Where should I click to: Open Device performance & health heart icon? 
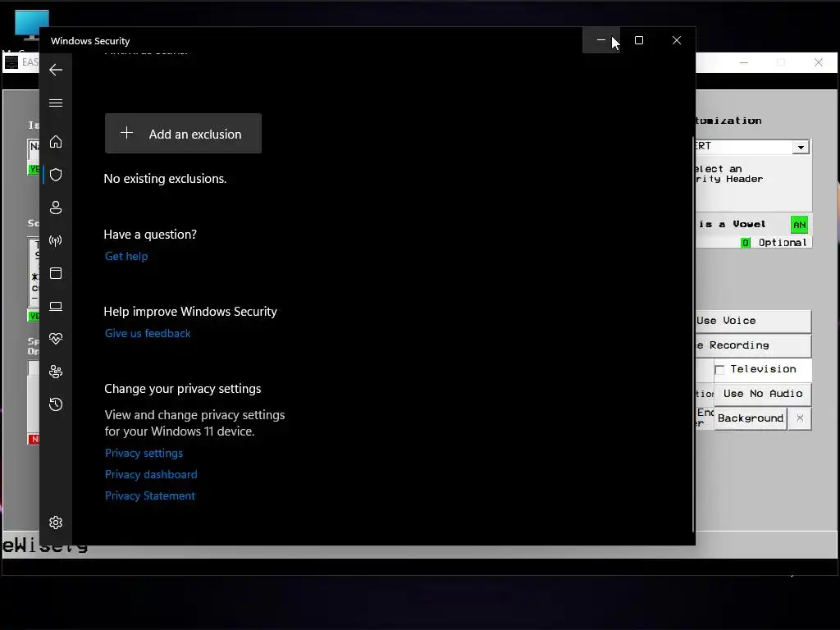tap(56, 339)
